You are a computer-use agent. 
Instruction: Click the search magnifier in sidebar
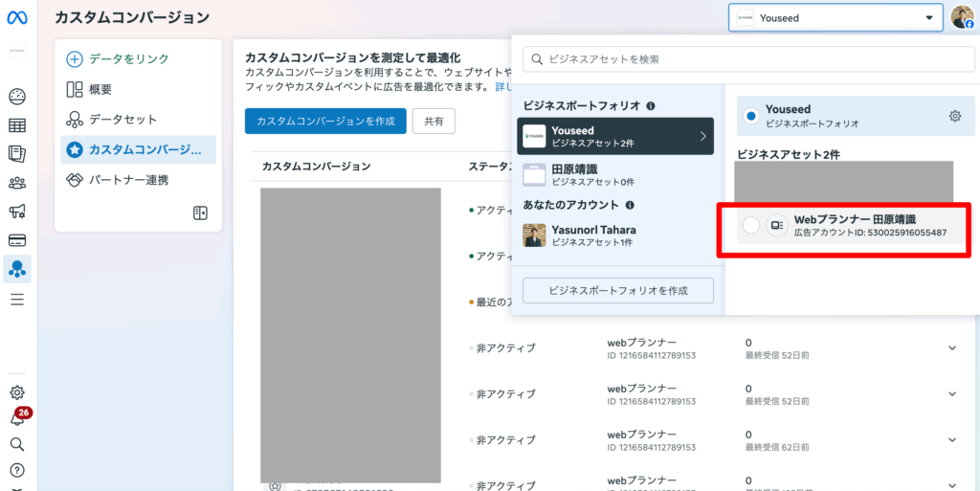coord(17,444)
